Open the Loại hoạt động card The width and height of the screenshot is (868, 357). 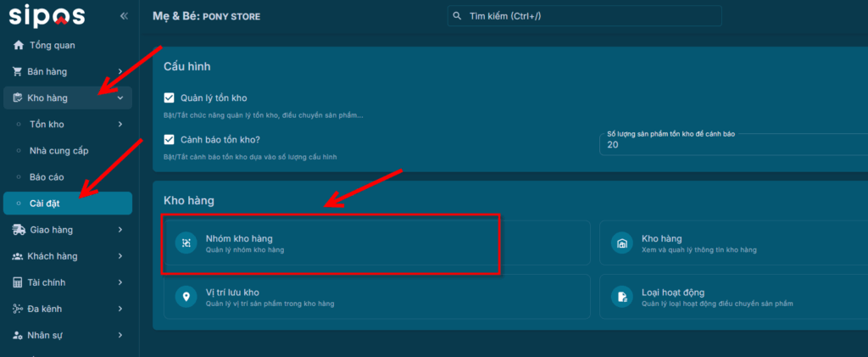[733, 297]
